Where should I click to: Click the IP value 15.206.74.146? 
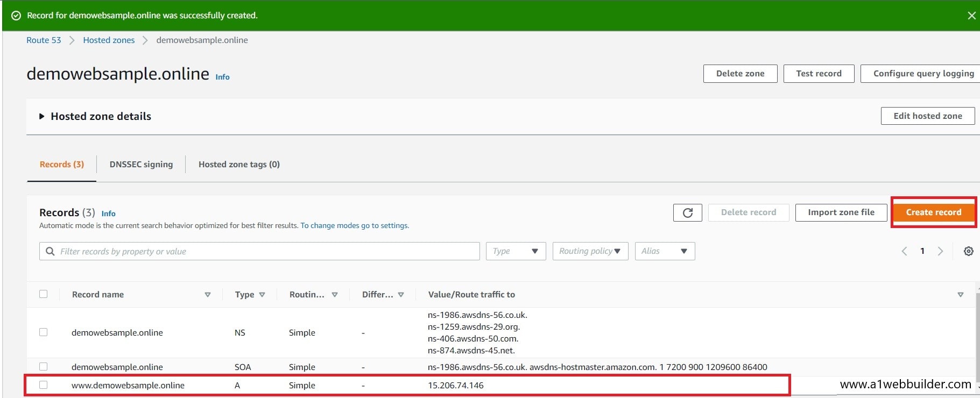(456, 386)
